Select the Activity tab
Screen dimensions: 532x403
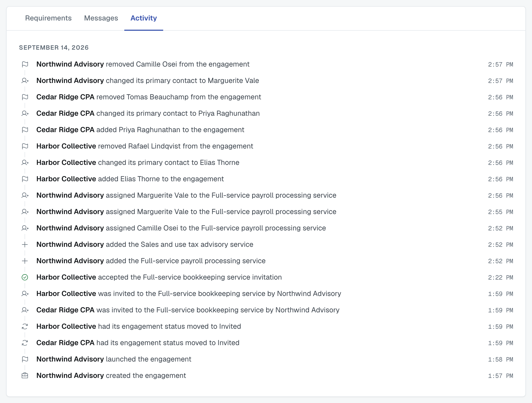click(x=144, y=18)
